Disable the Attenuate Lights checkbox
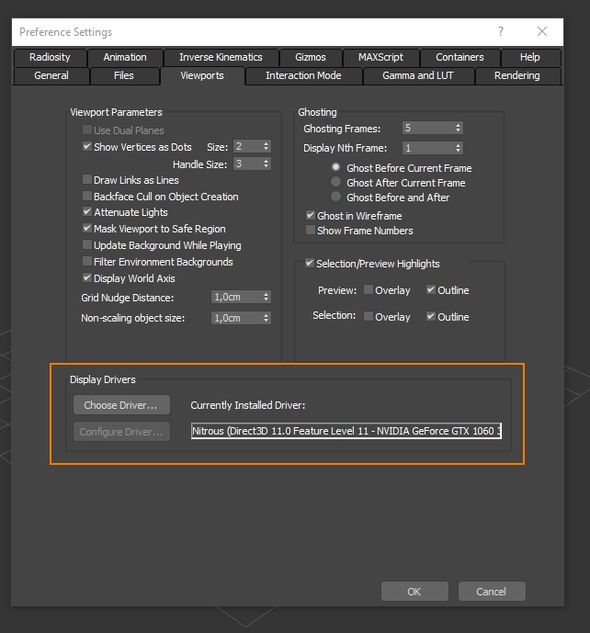Screen dimensions: 590x633 [x=87, y=212]
